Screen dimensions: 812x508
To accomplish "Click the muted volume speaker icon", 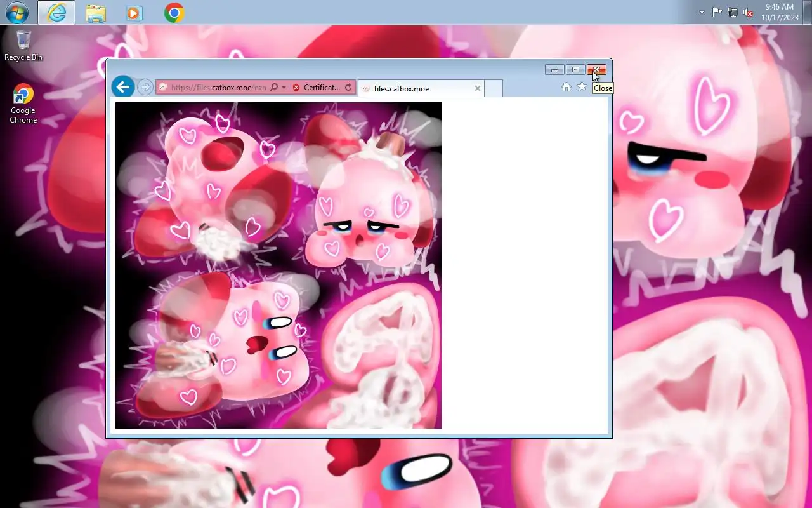I will pyautogui.click(x=748, y=12).
